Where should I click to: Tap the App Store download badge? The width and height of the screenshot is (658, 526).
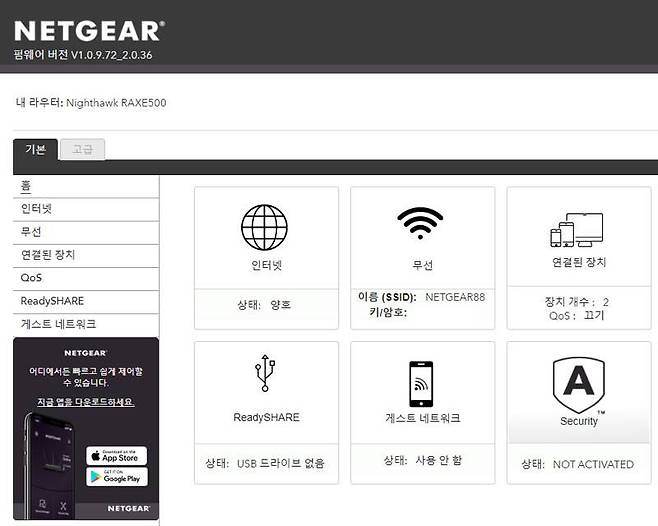pos(116,456)
